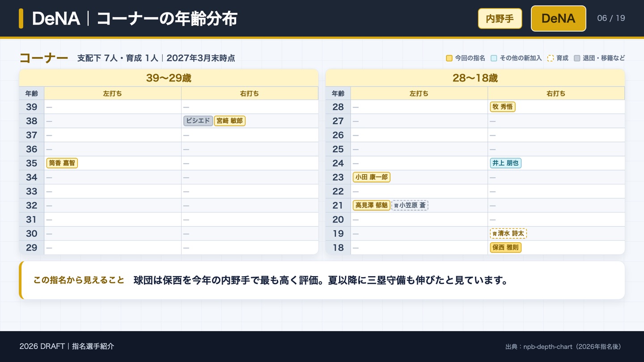Click the slide title コーナーの年齢分布
This screenshot has height=362, width=644.
point(167,18)
